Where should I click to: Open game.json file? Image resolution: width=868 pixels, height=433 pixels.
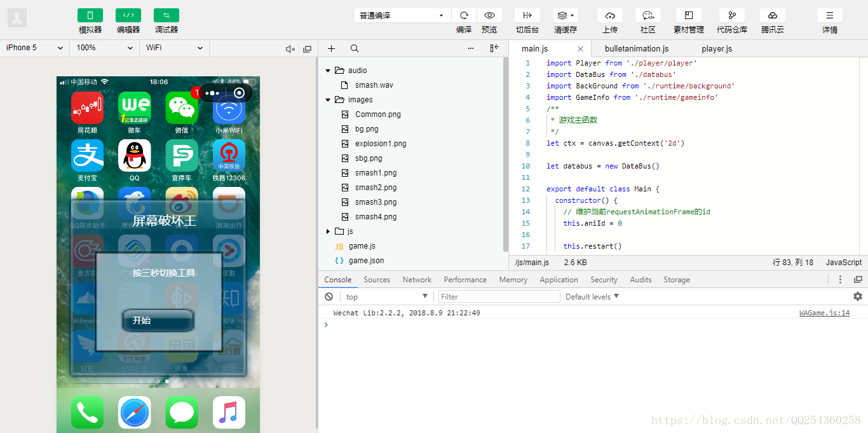(x=366, y=261)
